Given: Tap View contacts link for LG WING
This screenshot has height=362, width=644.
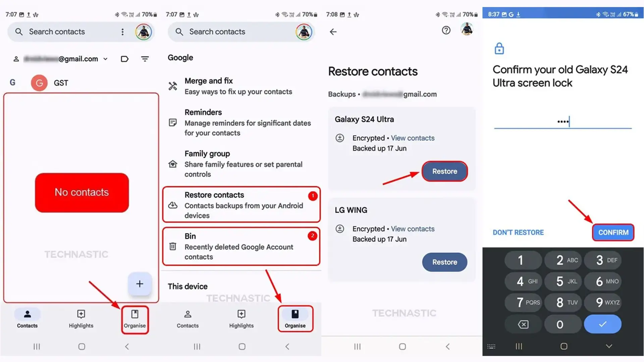Looking at the screenshot, I should [412, 229].
